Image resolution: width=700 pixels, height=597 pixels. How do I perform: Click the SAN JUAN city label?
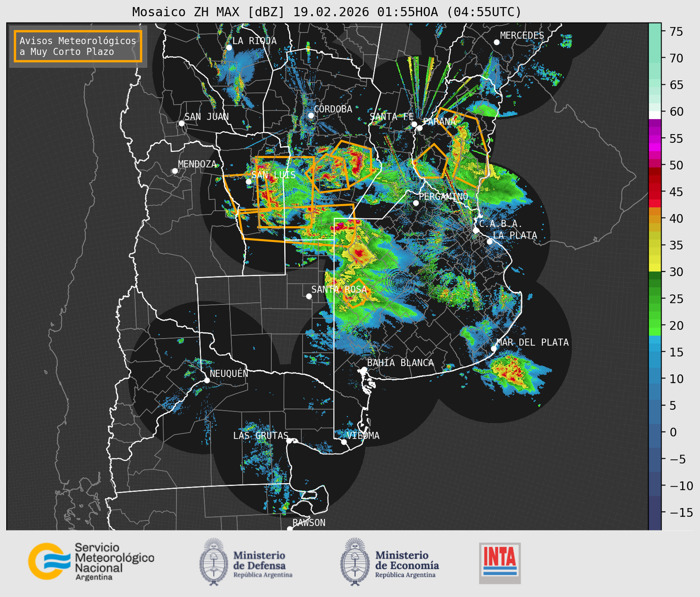click(x=206, y=117)
